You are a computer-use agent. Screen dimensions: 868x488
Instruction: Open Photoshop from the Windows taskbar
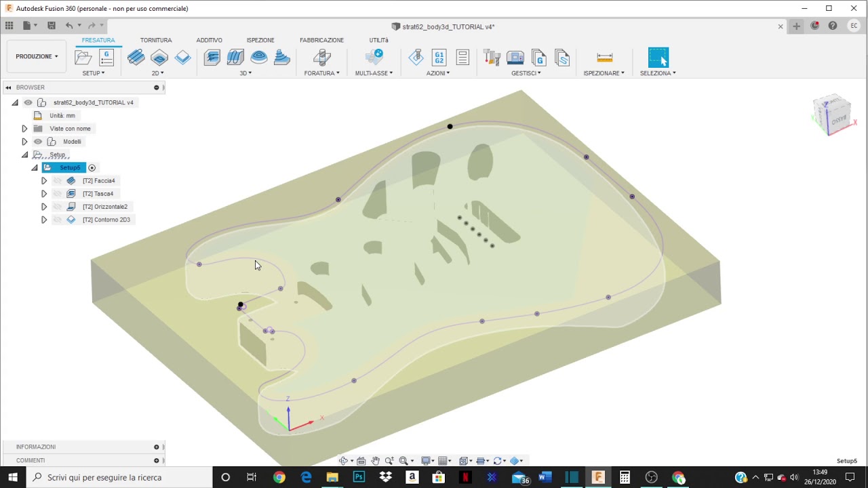(x=359, y=477)
